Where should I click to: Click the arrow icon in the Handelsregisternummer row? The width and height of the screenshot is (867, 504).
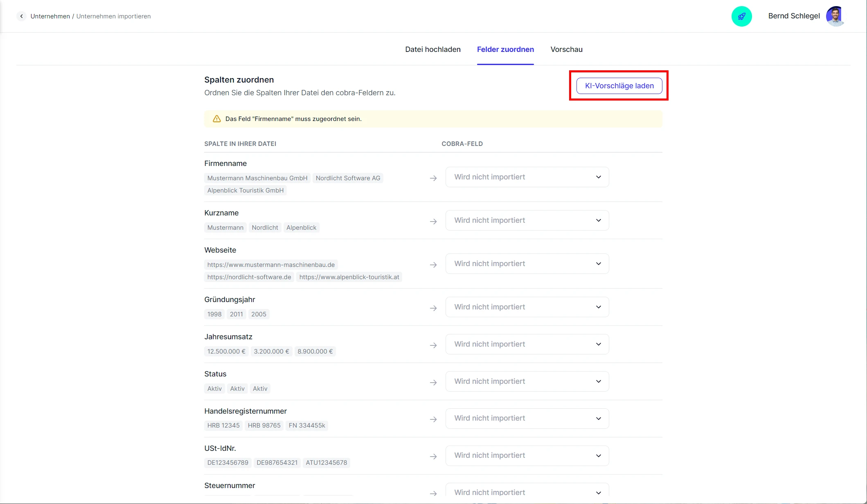click(433, 419)
